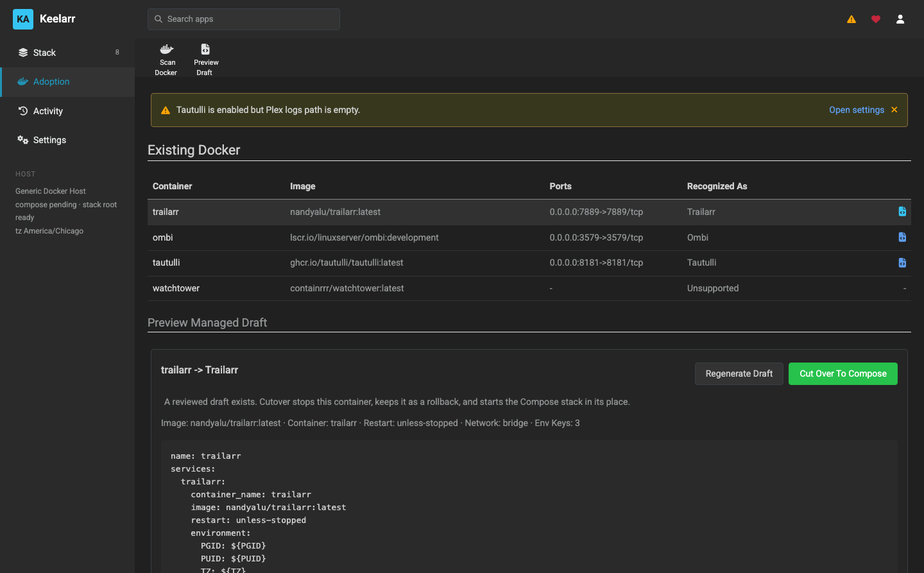
Task: Dismiss the Tautulli warning banner
Action: [894, 110]
